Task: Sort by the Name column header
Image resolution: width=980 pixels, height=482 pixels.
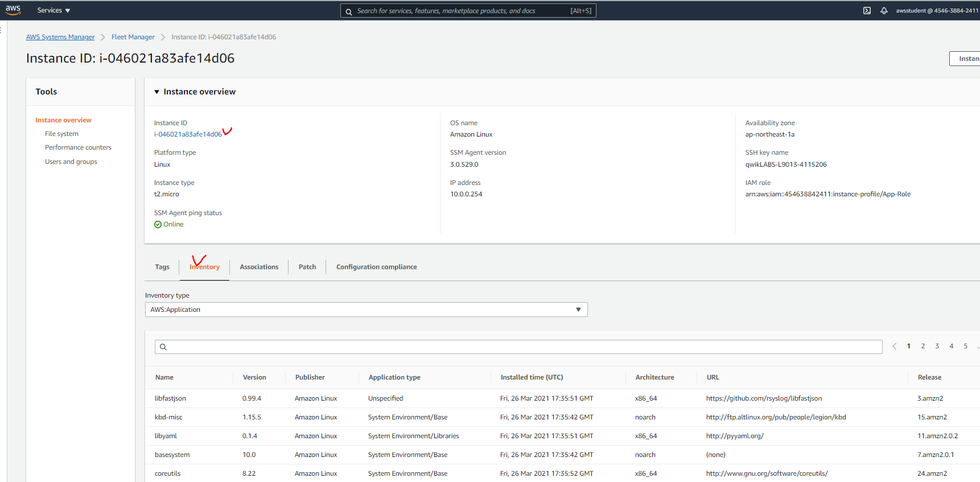Action: (x=164, y=377)
